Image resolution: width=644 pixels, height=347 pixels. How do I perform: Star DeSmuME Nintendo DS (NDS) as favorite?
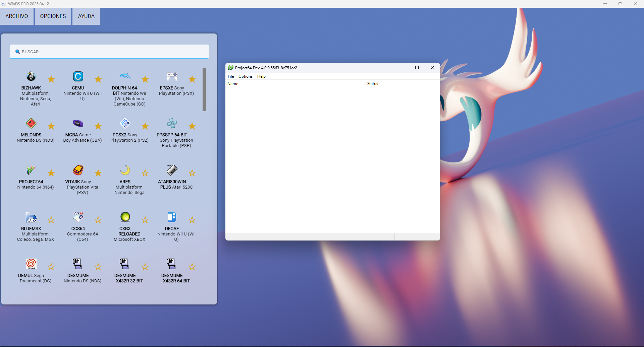tap(98, 267)
